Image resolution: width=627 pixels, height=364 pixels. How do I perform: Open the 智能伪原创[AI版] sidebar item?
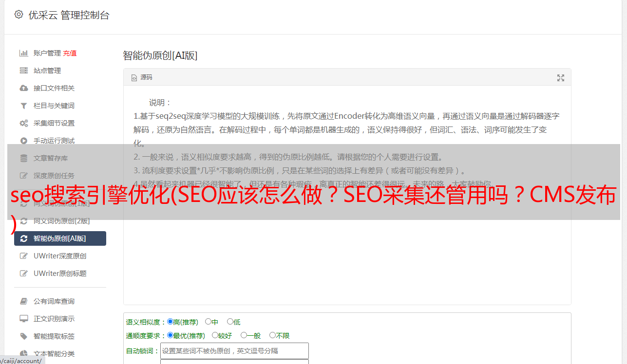[60, 238]
